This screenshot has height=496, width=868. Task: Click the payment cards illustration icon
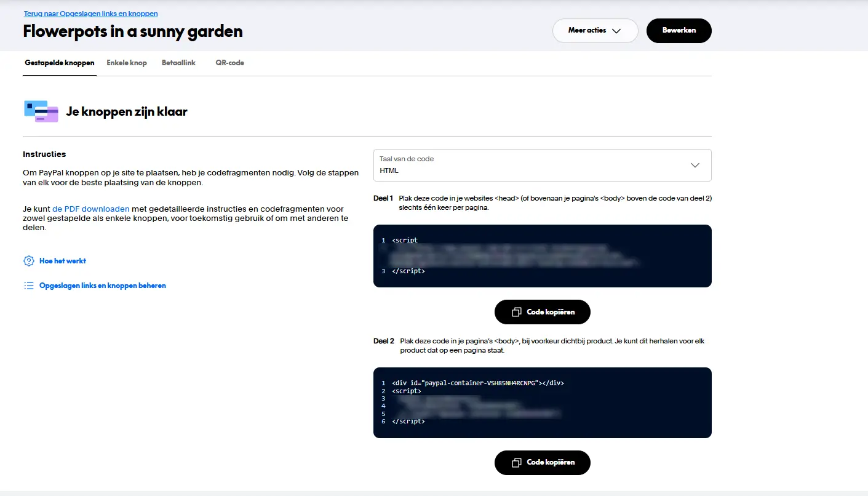pyautogui.click(x=41, y=111)
